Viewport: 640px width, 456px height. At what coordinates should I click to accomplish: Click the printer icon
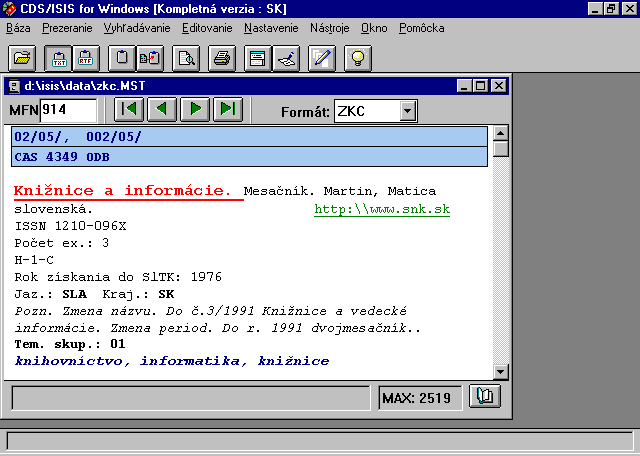pyautogui.click(x=222, y=58)
